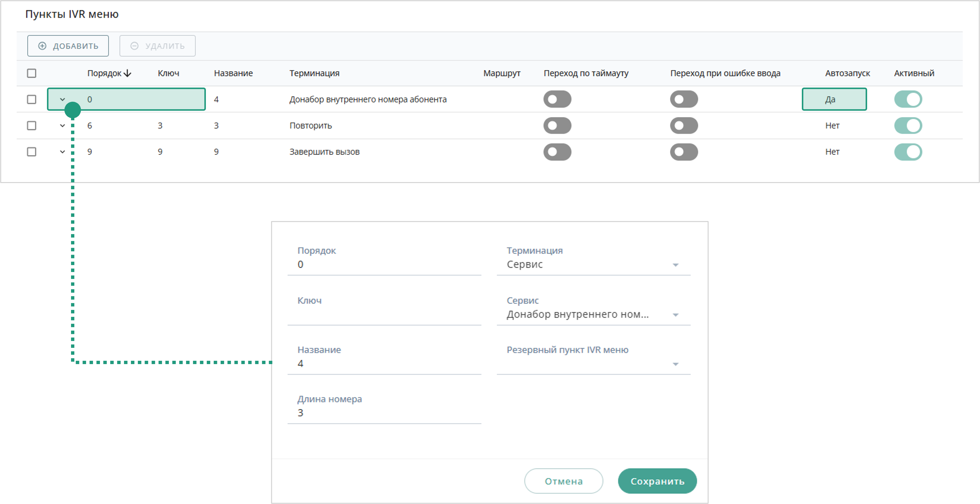
Task: Tick the select-all checkbox in the header
Action: tap(32, 73)
